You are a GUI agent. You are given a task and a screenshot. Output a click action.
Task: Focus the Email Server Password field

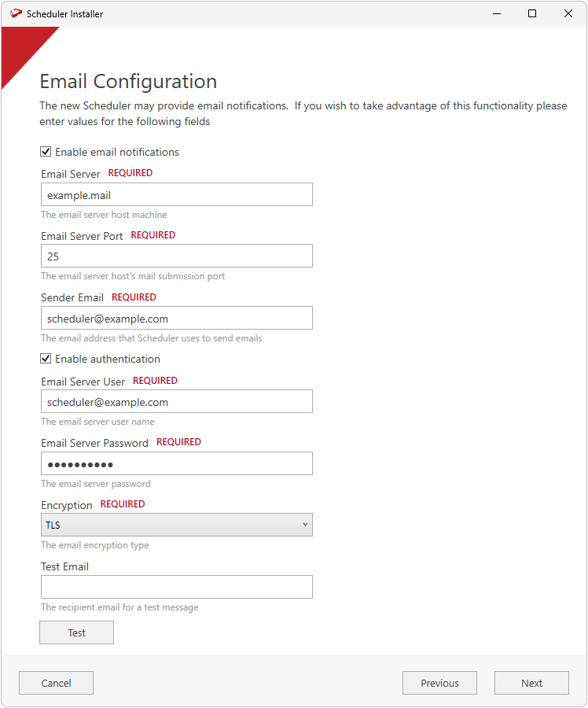176,463
